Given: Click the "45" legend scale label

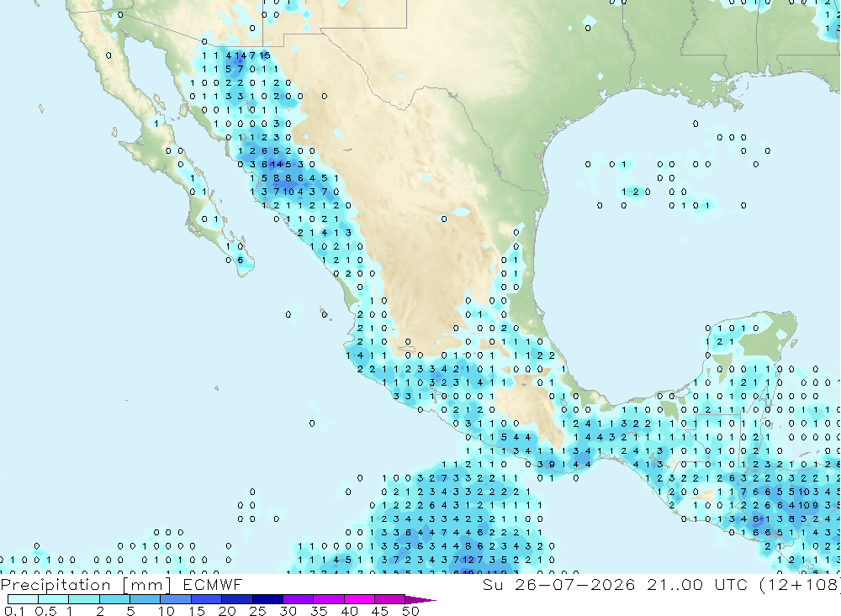Looking at the screenshot, I should pos(380,611).
